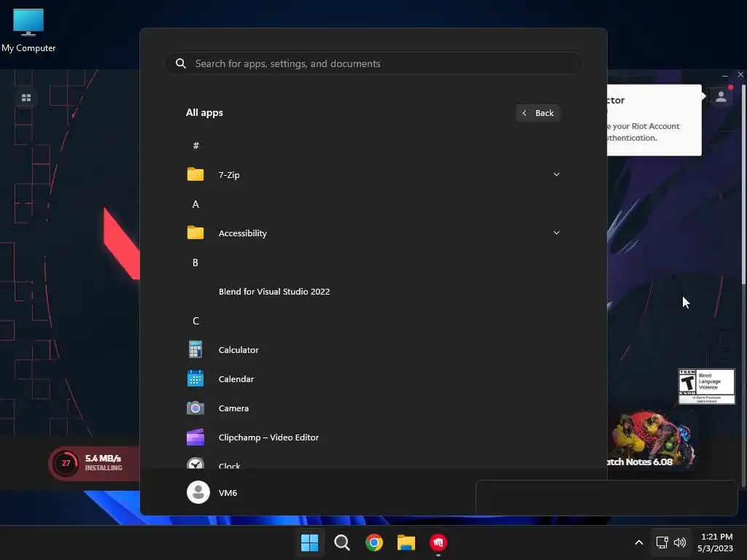Viewport: 747px width, 560px height.
Task: Launch Calendar from its icon
Action: coord(196,378)
